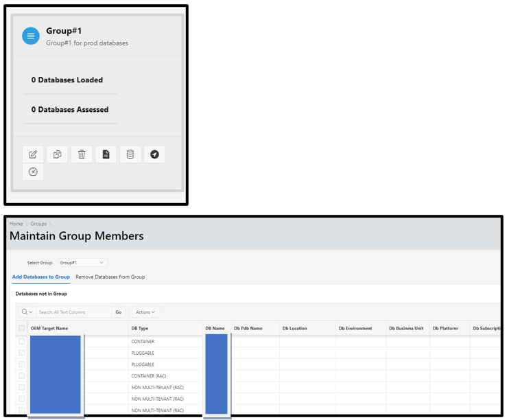Toggle the select-all checkbox in table header
Viewport: 509px width, 420px height.
pyautogui.click(x=22, y=328)
